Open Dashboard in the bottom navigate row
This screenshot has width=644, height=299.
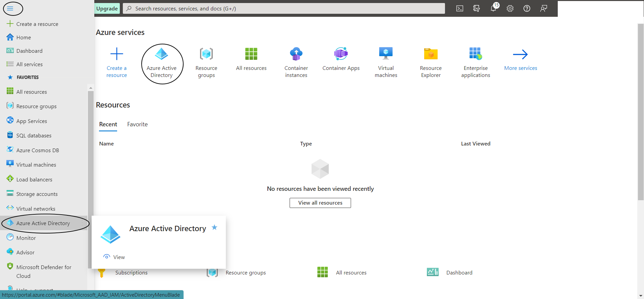[450, 272]
